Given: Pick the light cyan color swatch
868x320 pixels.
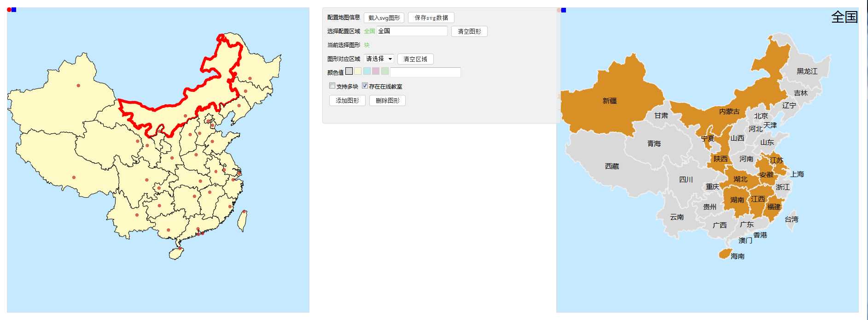Looking at the screenshot, I should (x=367, y=71).
